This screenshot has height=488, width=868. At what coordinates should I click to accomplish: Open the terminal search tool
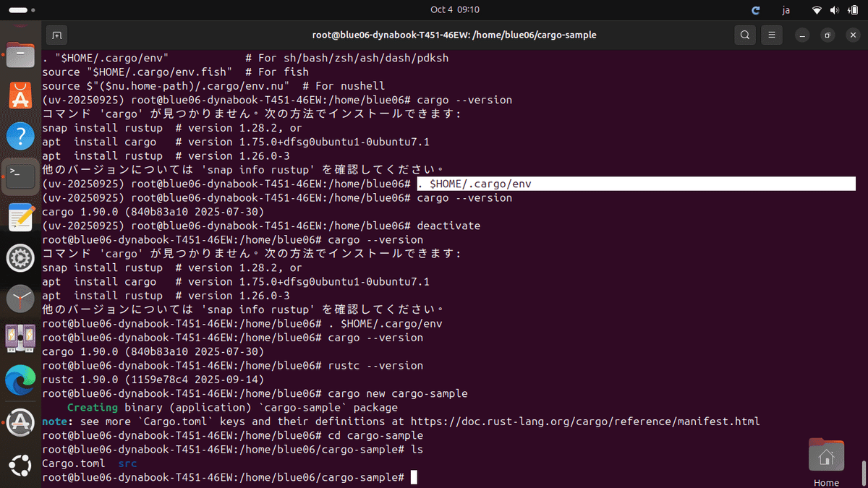744,35
